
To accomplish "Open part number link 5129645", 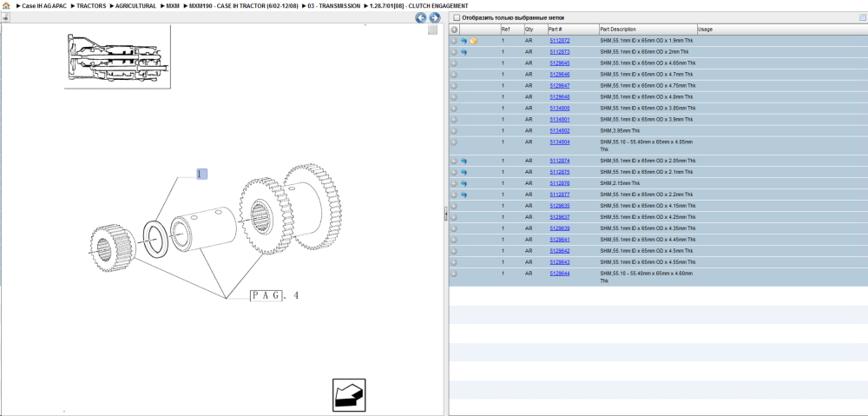I will coord(560,63).
